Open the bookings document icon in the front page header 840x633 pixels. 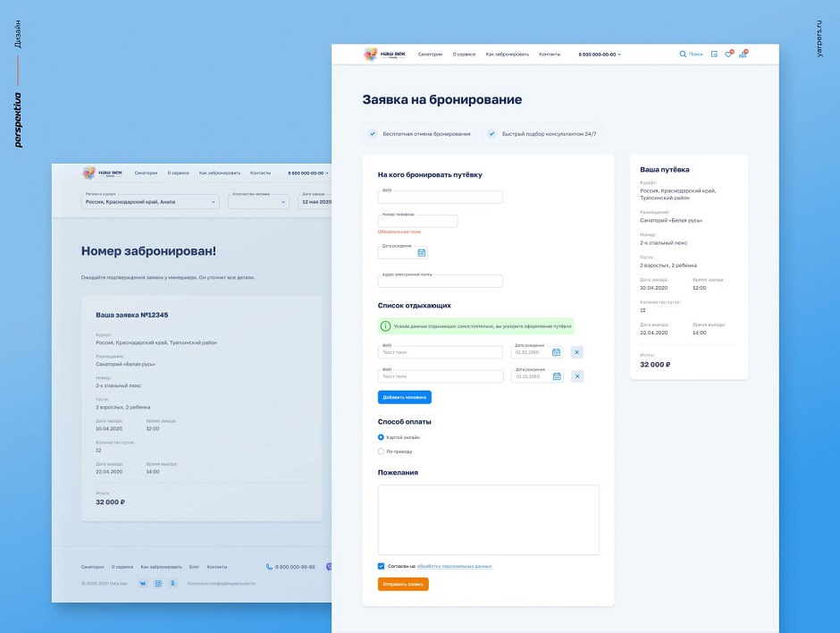[x=714, y=55]
